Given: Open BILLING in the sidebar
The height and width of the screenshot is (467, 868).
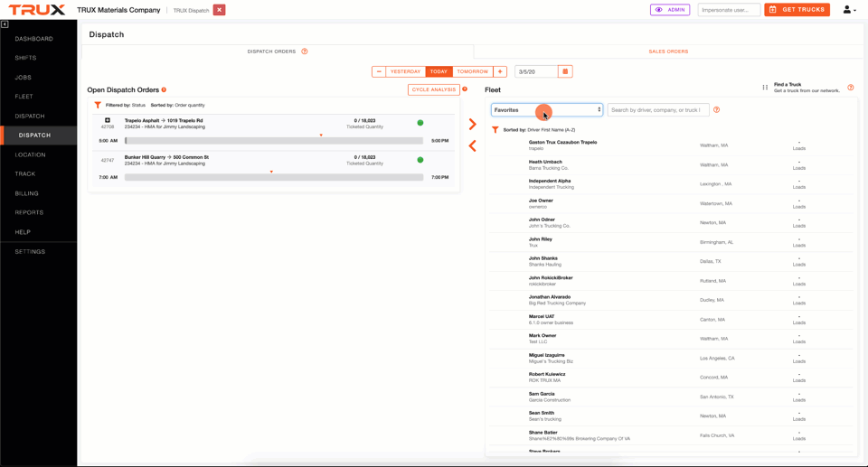Looking at the screenshot, I should point(26,193).
